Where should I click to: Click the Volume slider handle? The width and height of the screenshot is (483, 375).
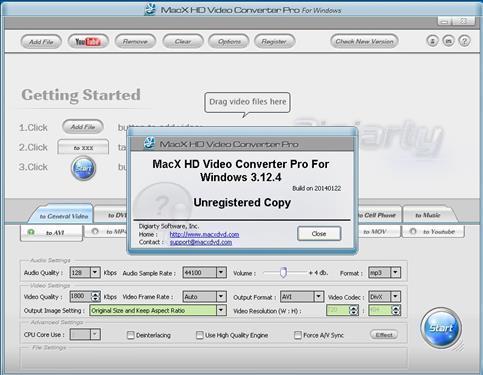[283, 272]
